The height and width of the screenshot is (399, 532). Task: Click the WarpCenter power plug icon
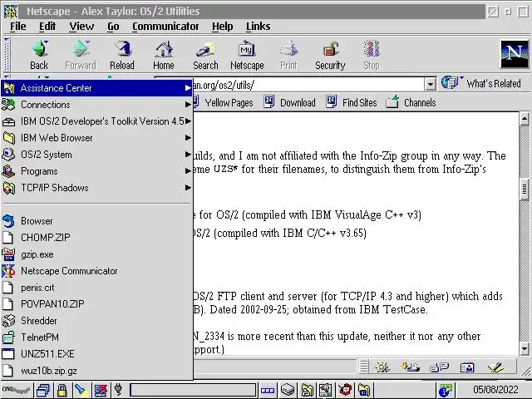118,389
